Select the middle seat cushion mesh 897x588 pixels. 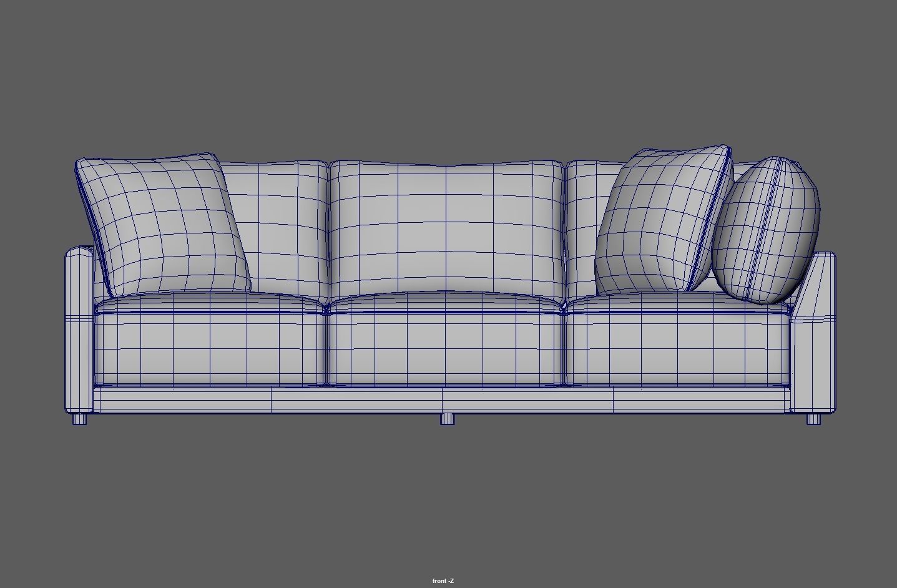[x=445, y=340]
